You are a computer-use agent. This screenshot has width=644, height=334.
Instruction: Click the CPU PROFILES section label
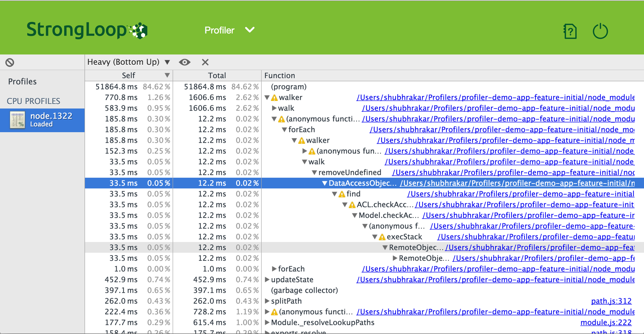33,101
